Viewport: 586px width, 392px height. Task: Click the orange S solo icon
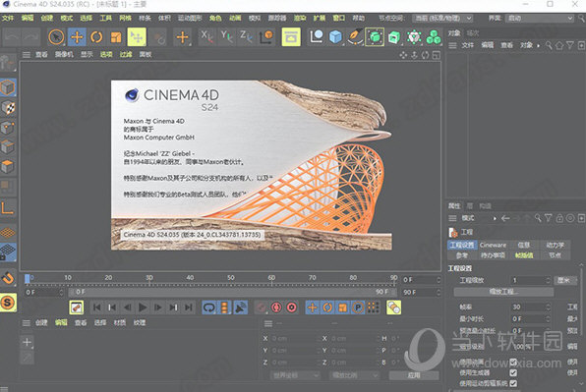[x=8, y=303]
